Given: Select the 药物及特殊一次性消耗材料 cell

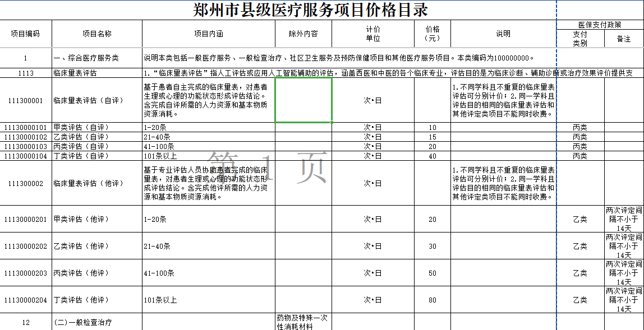Looking at the screenshot, I should (x=303, y=322).
